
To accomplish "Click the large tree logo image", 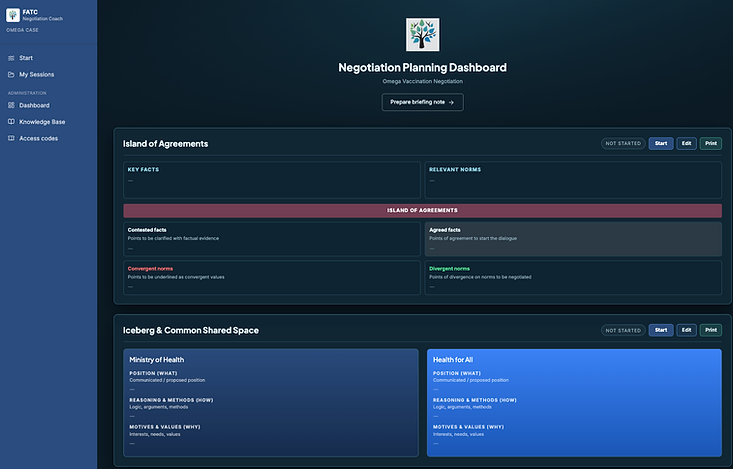I will [x=423, y=35].
